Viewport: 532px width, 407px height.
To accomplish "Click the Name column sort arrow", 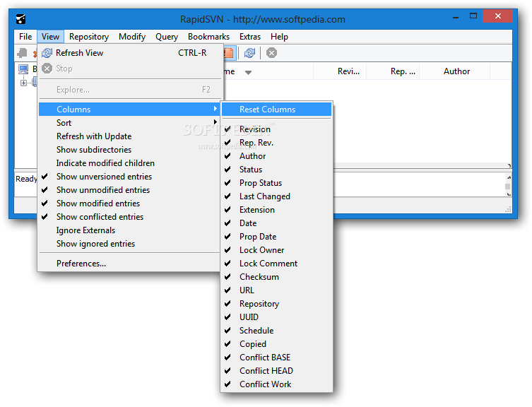I will point(249,72).
